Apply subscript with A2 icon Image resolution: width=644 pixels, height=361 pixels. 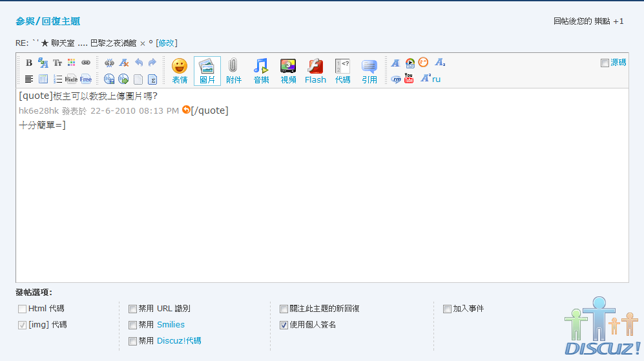click(x=440, y=63)
